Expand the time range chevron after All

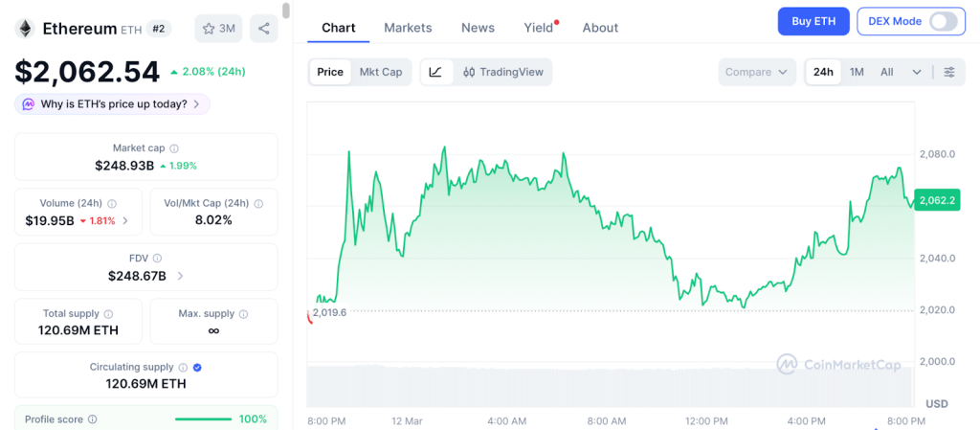pyautogui.click(x=917, y=72)
